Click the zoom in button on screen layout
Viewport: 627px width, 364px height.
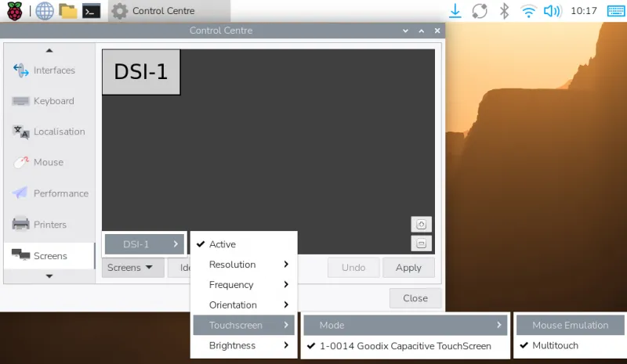[x=421, y=225]
